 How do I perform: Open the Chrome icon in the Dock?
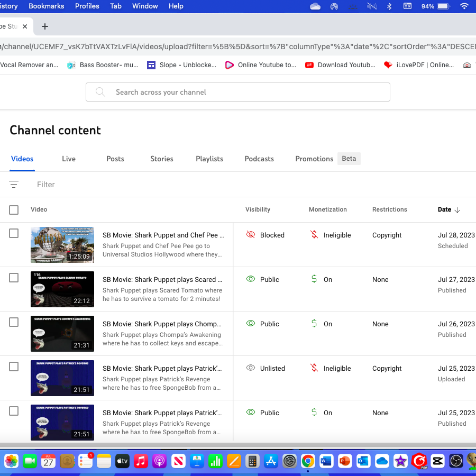(x=308, y=461)
